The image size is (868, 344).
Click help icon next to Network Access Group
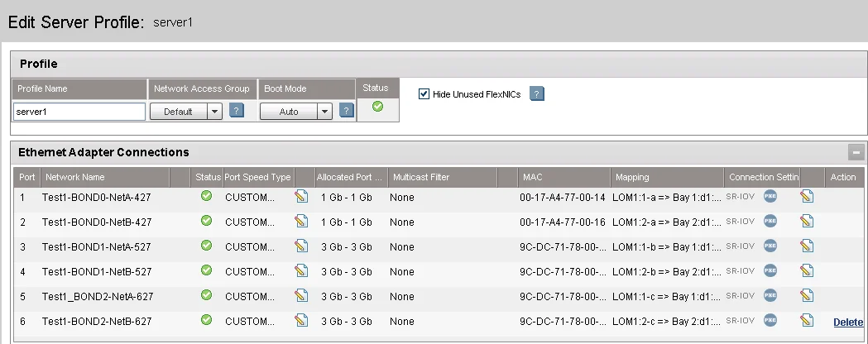(x=237, y=111)
